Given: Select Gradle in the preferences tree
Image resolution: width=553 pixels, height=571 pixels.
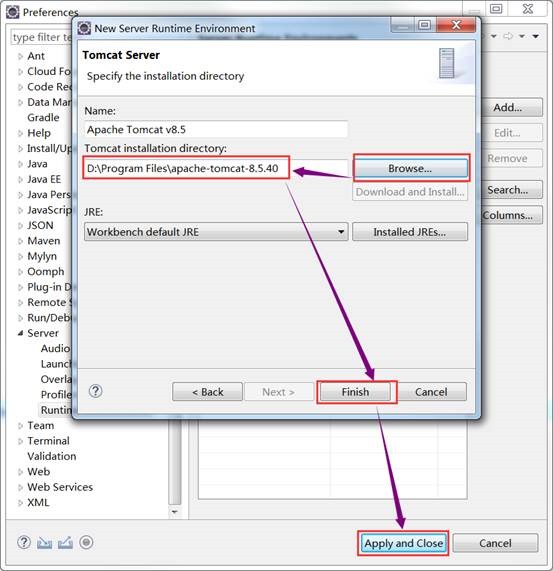Looking at the screenshot, I should (43, 118).
